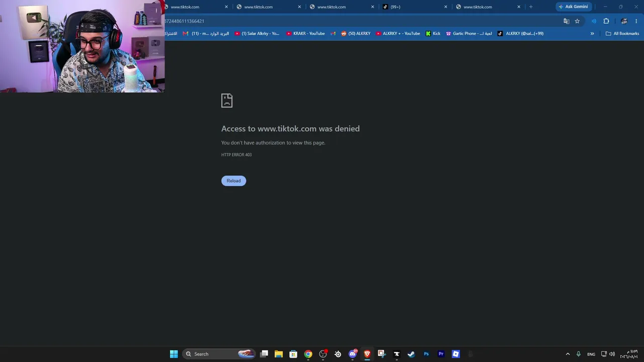Open Google Chrome from the taskbar
This screenshot has width=644, height=362.
tap(308, 354)
